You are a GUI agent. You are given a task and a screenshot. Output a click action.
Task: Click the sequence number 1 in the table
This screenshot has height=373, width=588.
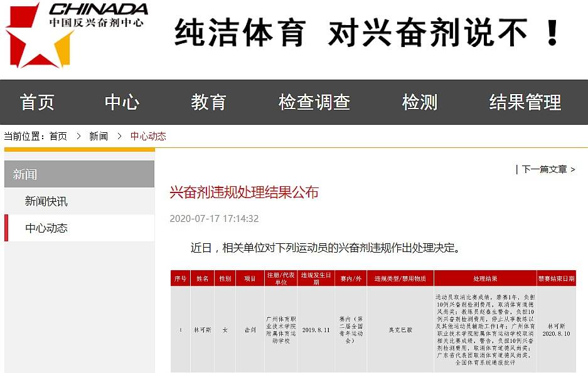click(x=180, y=330)
